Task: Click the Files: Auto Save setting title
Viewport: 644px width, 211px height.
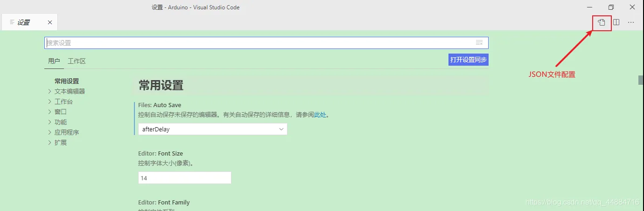Action: pos(160,105)
